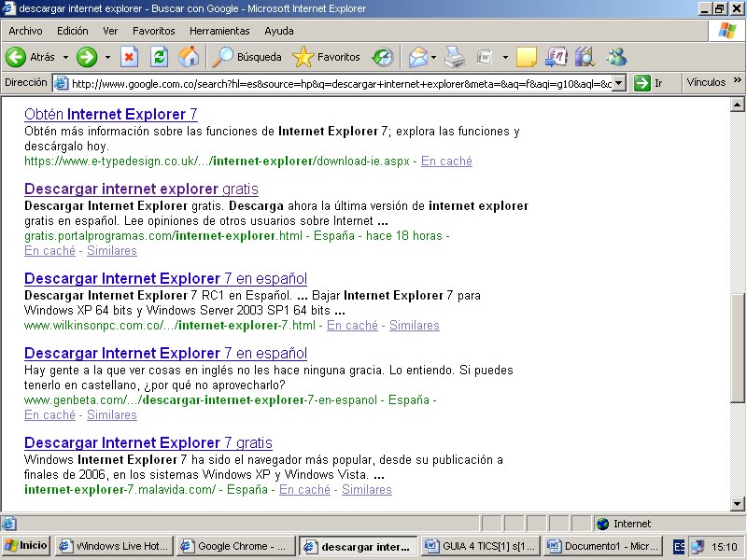Image resolution: width=747 pixels, height=560 pixels.
Task: Open the Edit with Word dropdown arrow
Action: click(x=505, y=57)
